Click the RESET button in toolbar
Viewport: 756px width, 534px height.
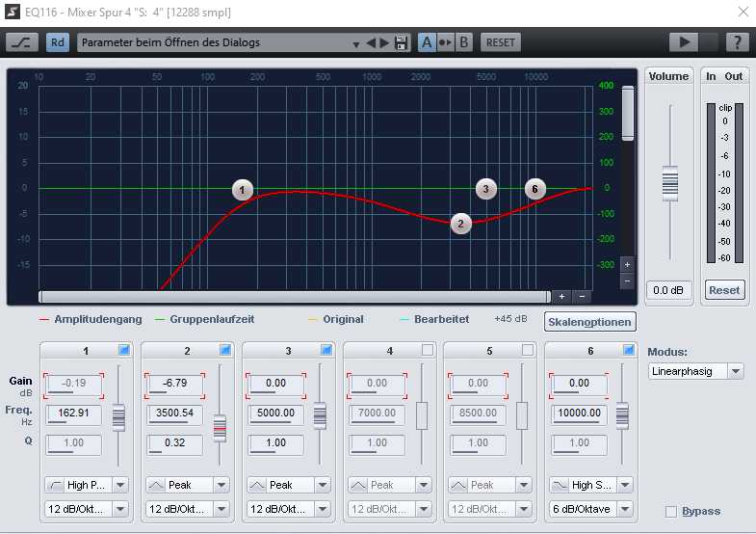(500, 42)
